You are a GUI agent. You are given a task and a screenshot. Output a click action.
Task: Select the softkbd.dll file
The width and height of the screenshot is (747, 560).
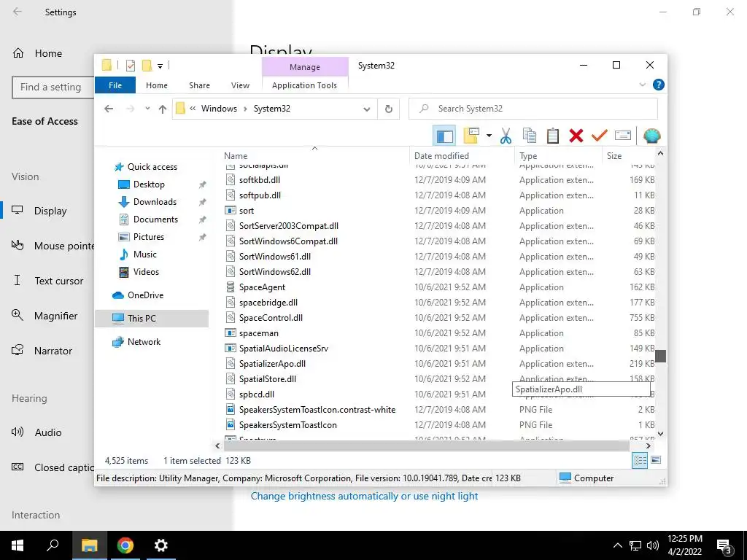(x=259, y=180)
